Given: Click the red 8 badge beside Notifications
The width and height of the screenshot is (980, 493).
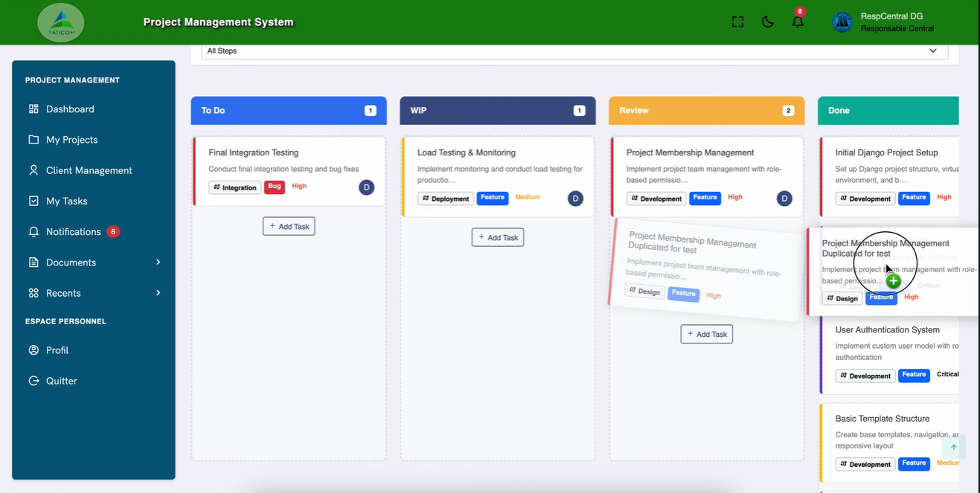Looking at the screenshot, I should (113, 232).
